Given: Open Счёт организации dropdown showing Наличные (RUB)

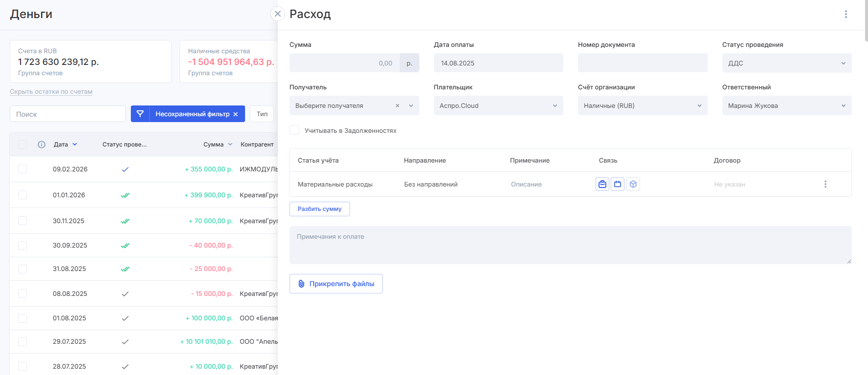Looking at the screenshot, I should coord(642,105).
